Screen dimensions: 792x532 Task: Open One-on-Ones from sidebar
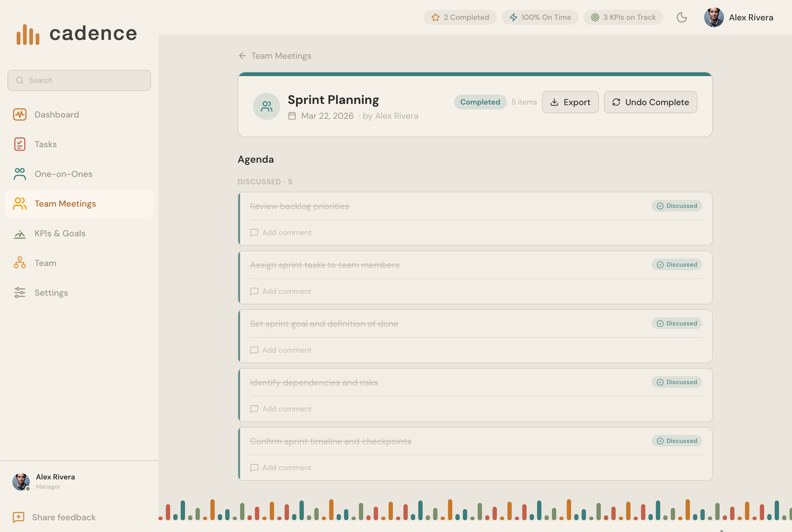63,174
